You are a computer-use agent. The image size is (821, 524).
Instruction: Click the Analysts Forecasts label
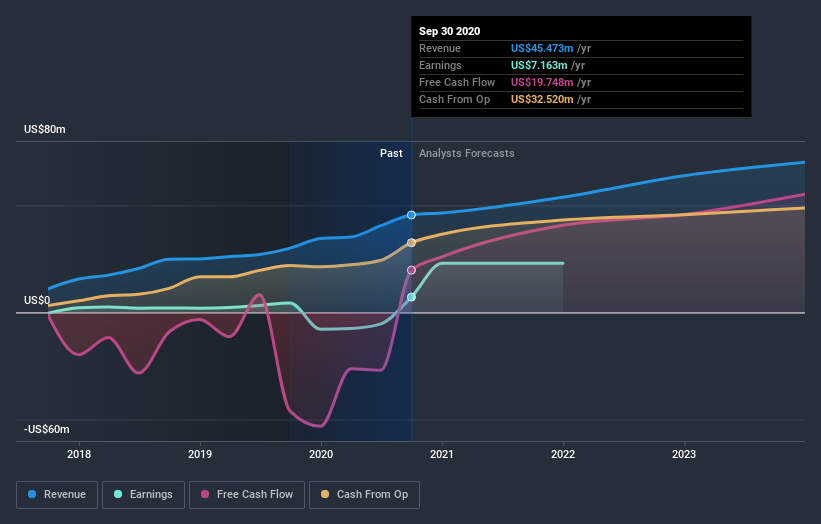(x=467, y=153)
